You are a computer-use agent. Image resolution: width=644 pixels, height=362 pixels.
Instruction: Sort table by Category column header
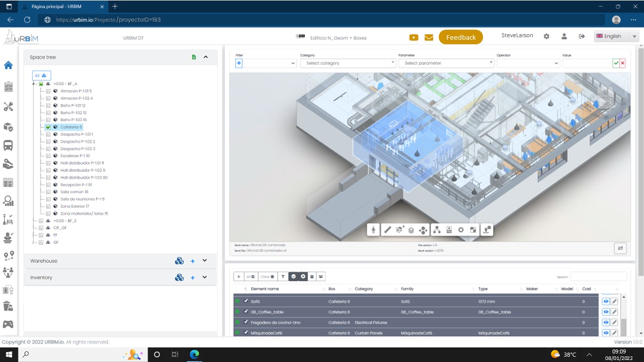pyautogui.click(x=364, y=289)
